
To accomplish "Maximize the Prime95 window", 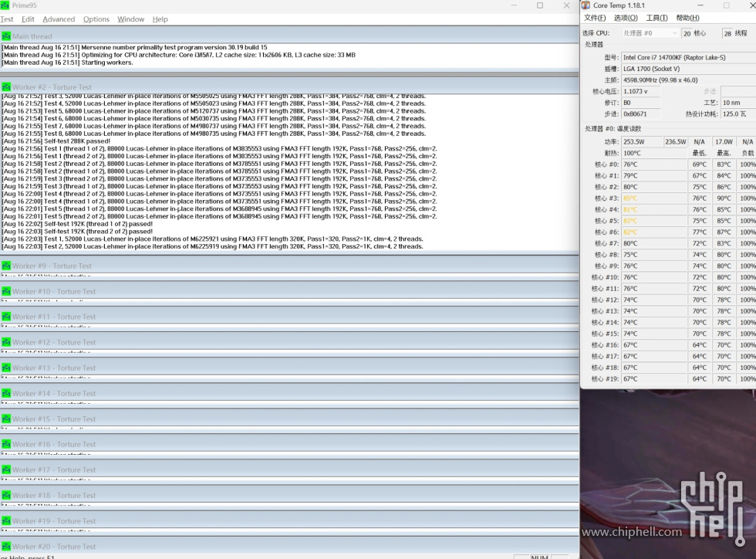I will tap(540, 5).
